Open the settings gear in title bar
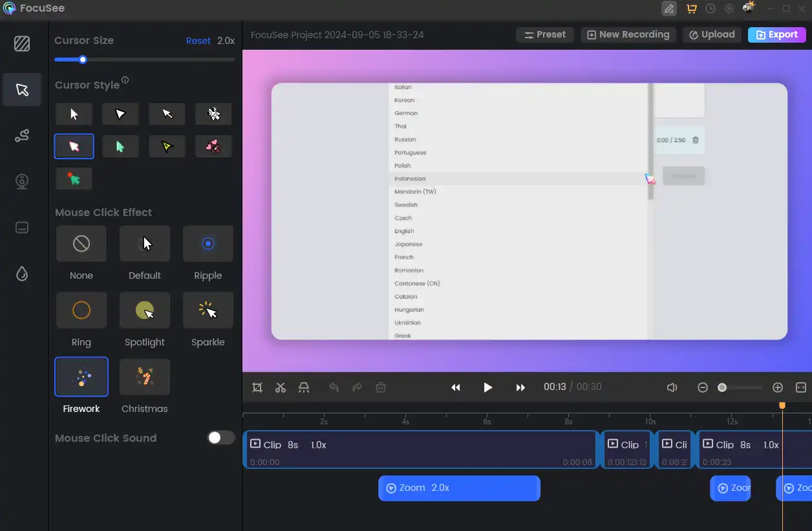The image size is (812, 531). [729, 9]
